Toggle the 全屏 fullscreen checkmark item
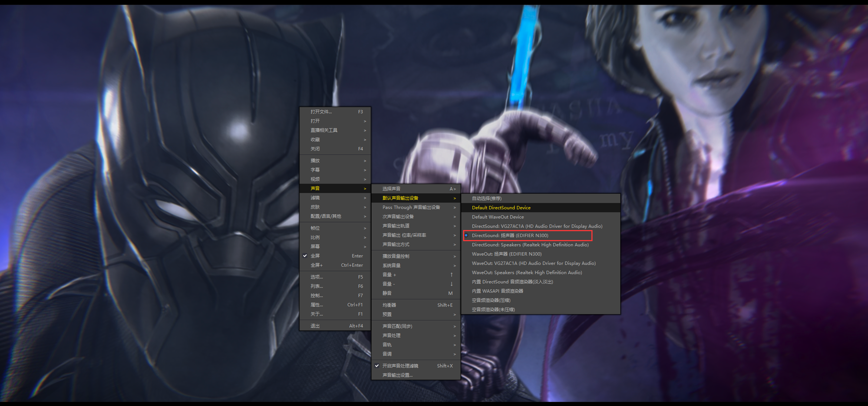Screen dimensions: 868x406 click(315, 256)
